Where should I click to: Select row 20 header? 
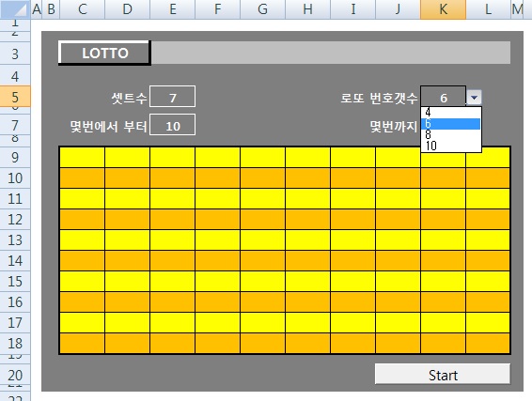click(15, 375)
